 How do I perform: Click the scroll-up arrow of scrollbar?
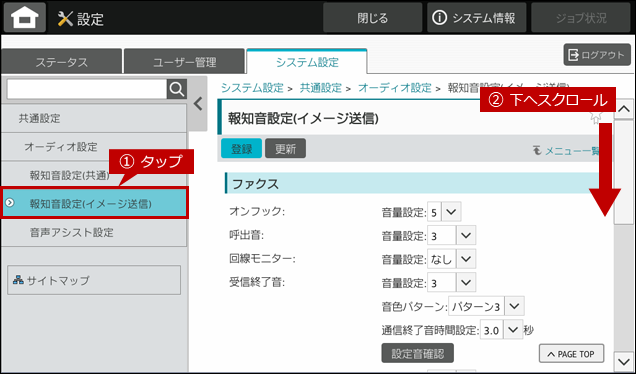(x=624, y=109)
